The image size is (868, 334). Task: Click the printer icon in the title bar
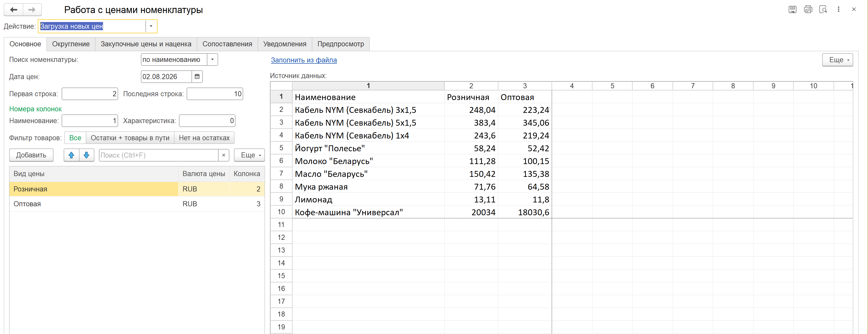pos(808,9)
